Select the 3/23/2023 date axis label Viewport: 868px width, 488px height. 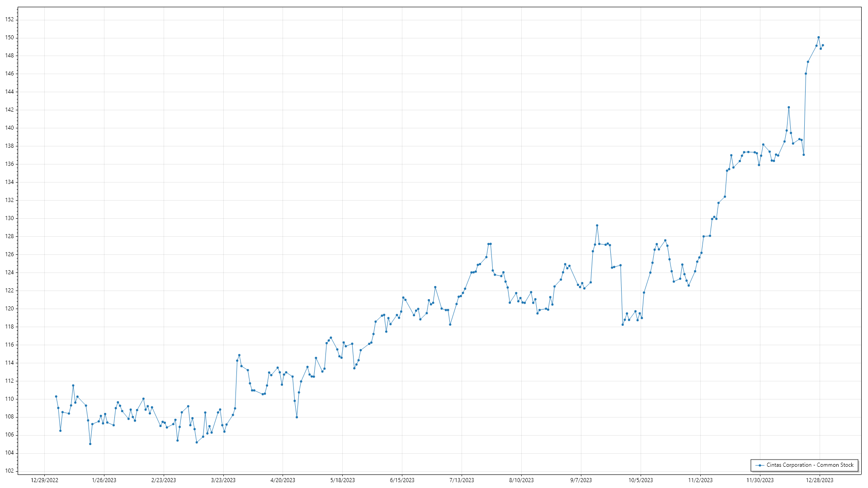coord(223,480)
